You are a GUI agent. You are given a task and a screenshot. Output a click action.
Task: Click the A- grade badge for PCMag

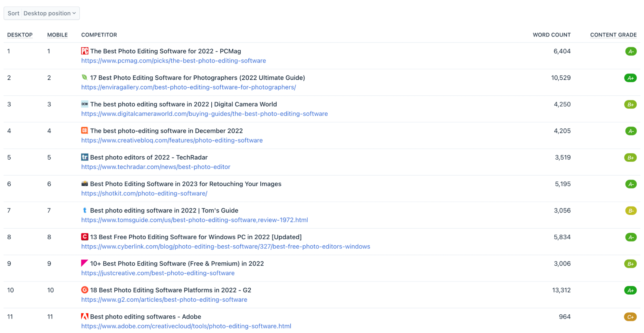pyautogui.click(x=631, y=51)
